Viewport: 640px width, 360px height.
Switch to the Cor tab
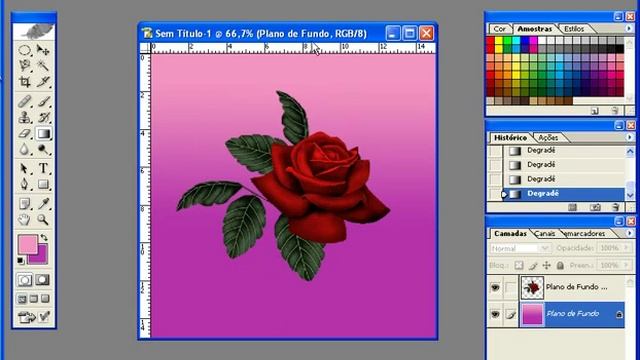500,29
